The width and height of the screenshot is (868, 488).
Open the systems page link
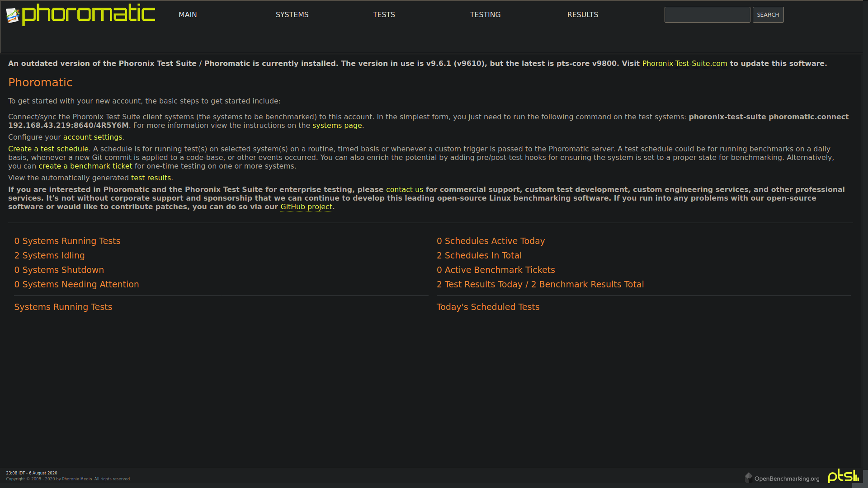(x=337, y=126)
